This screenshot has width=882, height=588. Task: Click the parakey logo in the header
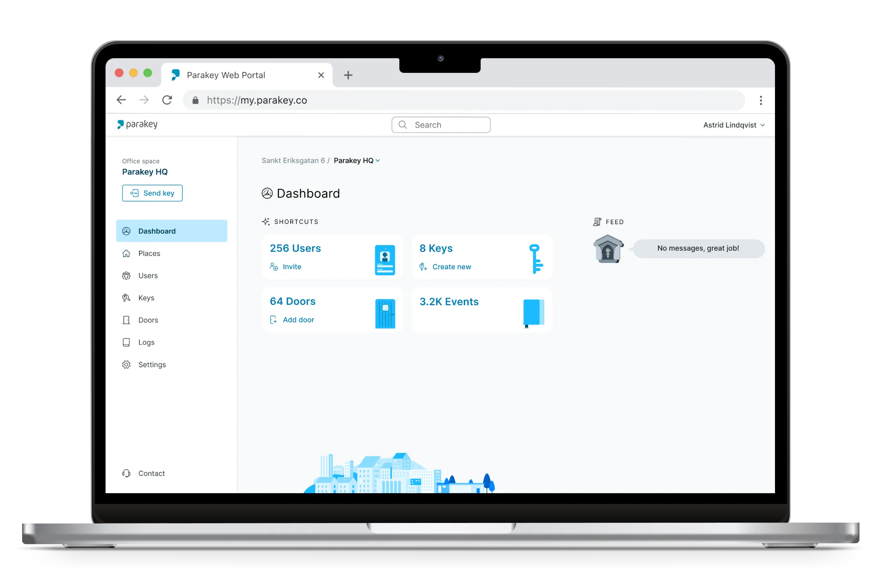click(138, 125)
